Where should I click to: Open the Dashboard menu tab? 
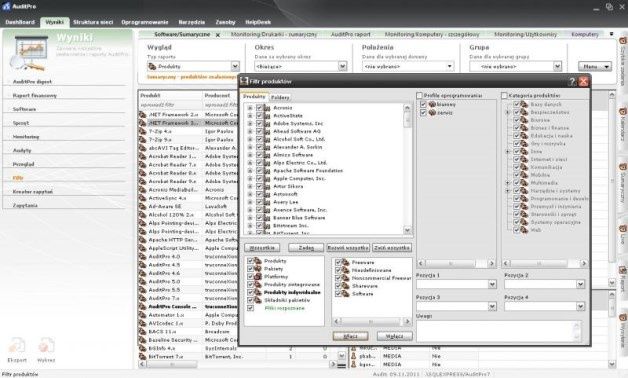tap(20, 22)
